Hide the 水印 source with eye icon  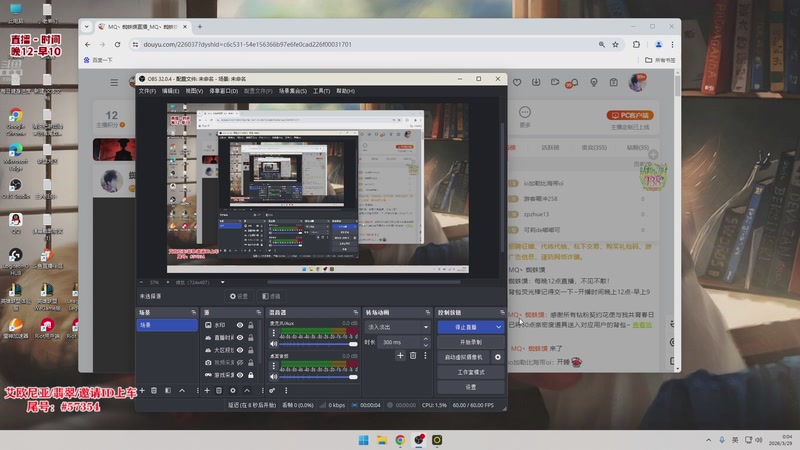pos(240,325)
